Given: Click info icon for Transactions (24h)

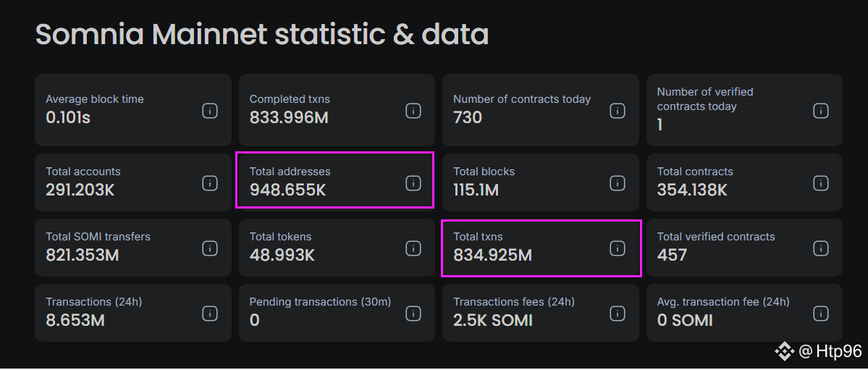Looking at the screenshot, I should coord(210,314).
